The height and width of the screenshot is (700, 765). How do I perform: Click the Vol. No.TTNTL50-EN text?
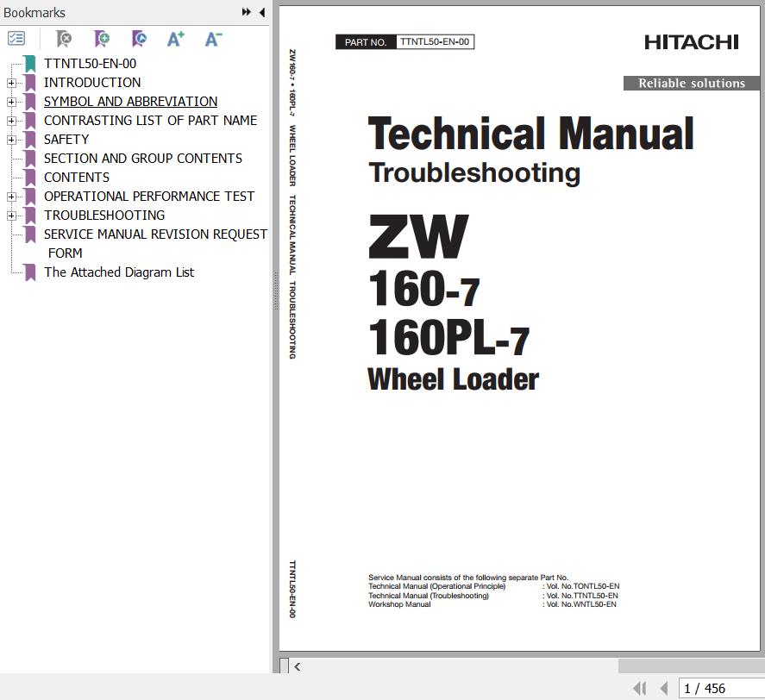point(582,596)
